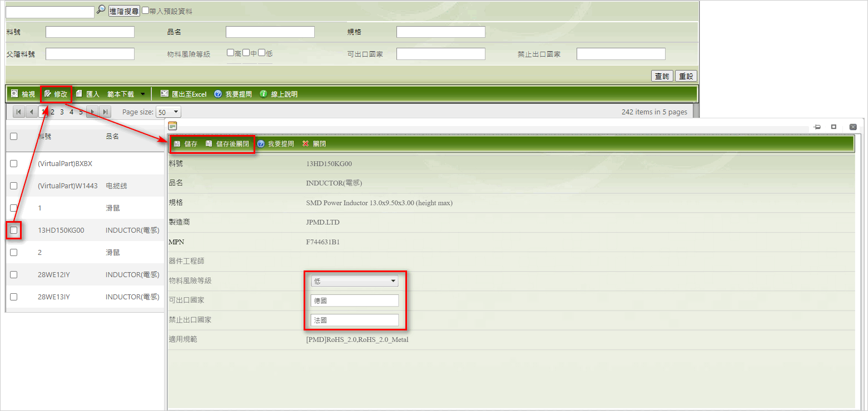The height and width of the screenshot is (411, 868).
Task: Click the 儲存 save button in dialog
Action: tap(186, 144)
